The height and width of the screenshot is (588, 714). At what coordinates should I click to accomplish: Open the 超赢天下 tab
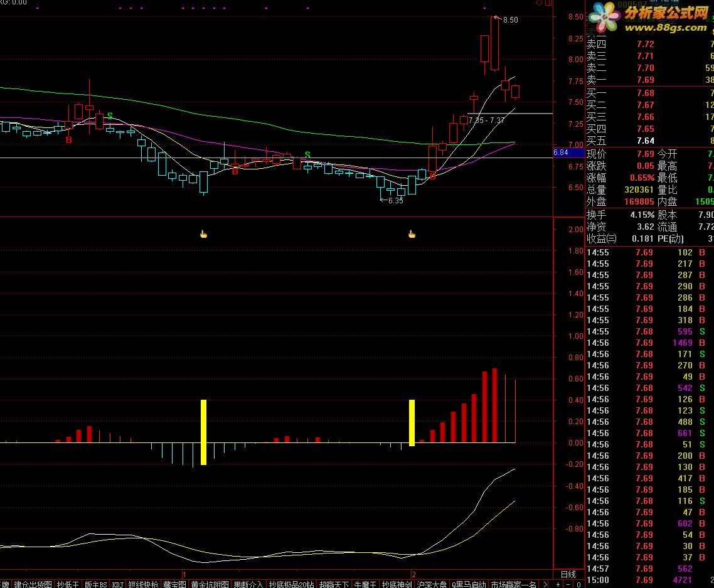pos(334,584)
